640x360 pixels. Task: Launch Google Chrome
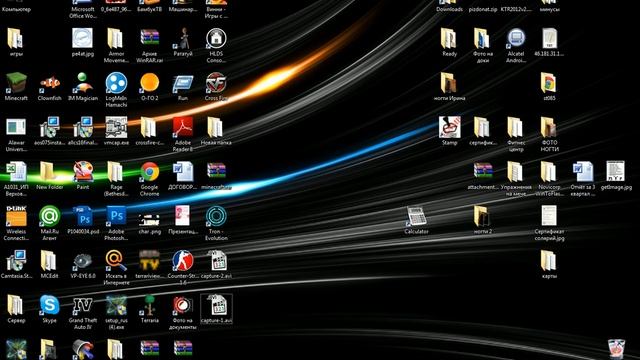(x=149, y=172)
